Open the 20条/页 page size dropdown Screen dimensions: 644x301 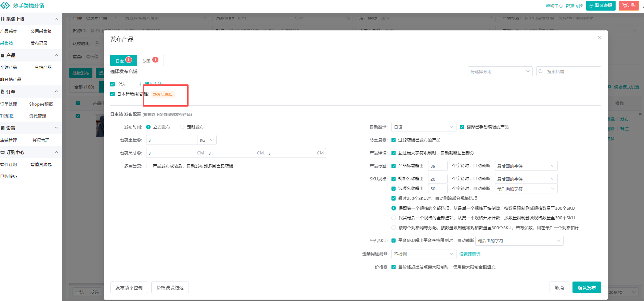tap(623, 292)
